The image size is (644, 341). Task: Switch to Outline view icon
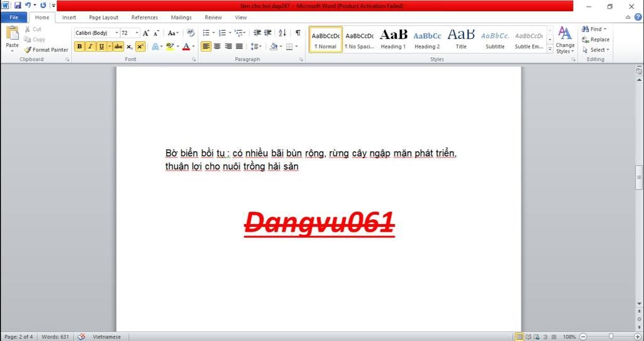click(x=545, y=337)
